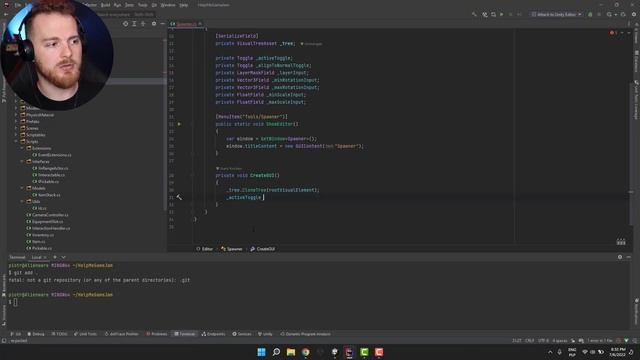Open terminal sessions dropdown arrow

click(x=63, y=258)
